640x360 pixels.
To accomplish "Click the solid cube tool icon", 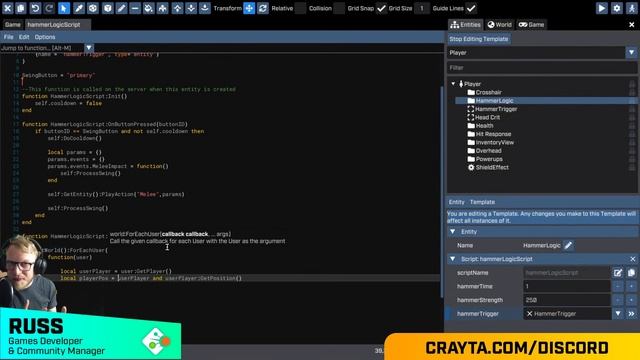I will [107, 8].
